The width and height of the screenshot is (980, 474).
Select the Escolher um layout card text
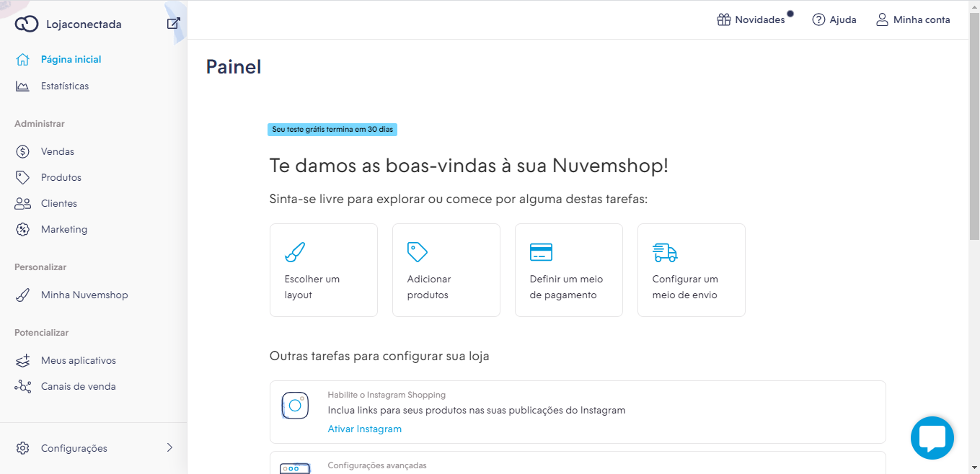coord(312,287)
